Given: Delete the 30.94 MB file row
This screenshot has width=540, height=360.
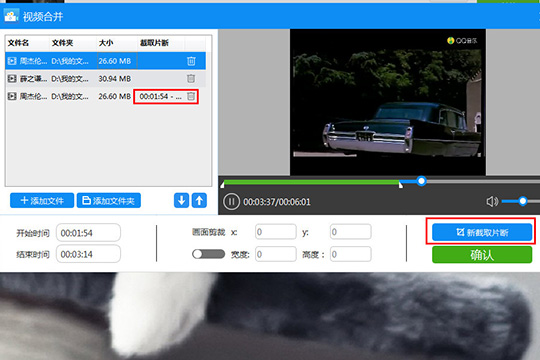Looking at the screenshot, I should [x=191, y=79].
